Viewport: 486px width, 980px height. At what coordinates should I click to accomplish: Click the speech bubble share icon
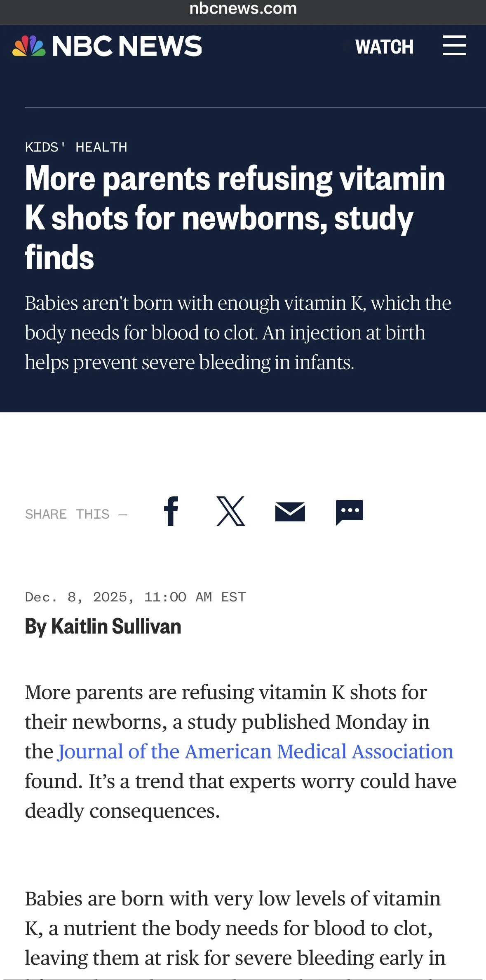(350, 512)
